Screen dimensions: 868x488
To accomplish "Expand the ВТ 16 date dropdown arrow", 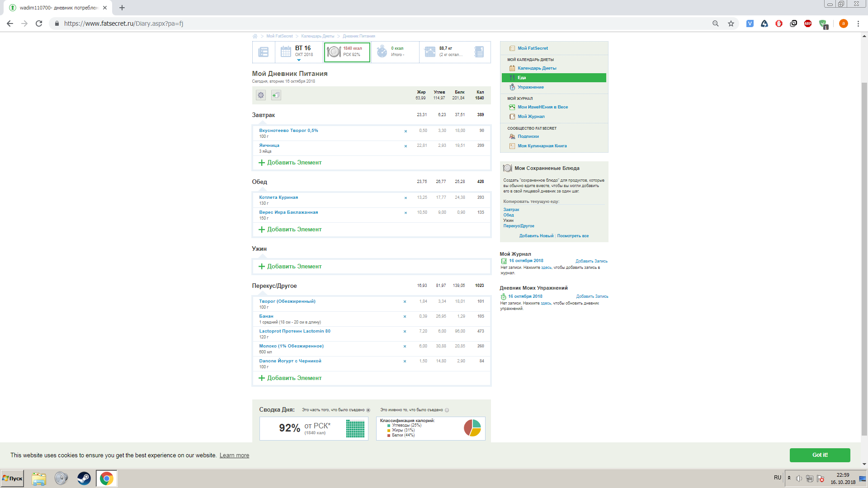I will tap(299, 60).
